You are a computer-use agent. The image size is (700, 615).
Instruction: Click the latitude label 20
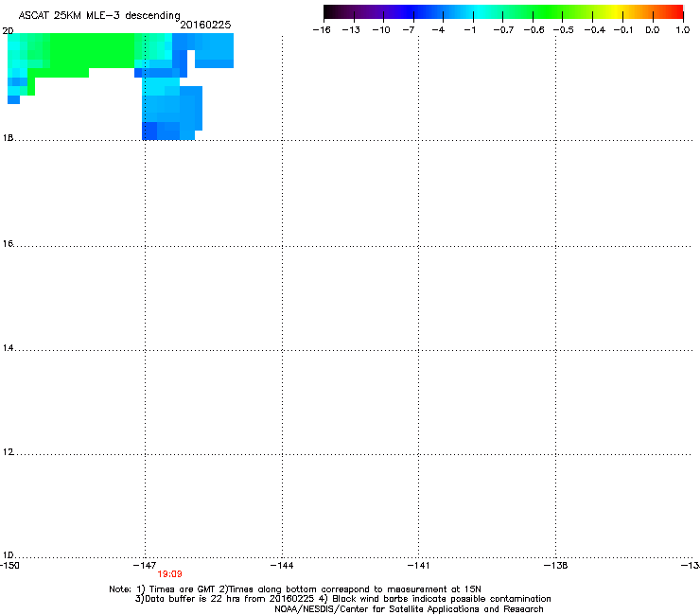click(8, 31)
